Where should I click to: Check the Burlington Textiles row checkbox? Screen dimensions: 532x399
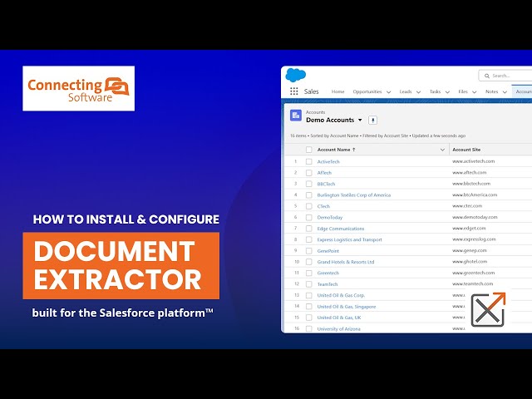[x=308, y=195]
